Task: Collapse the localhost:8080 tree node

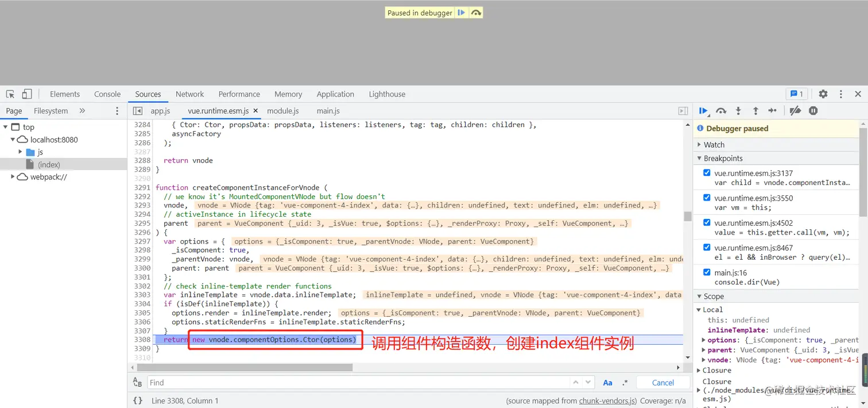Action: coord(13,140)
